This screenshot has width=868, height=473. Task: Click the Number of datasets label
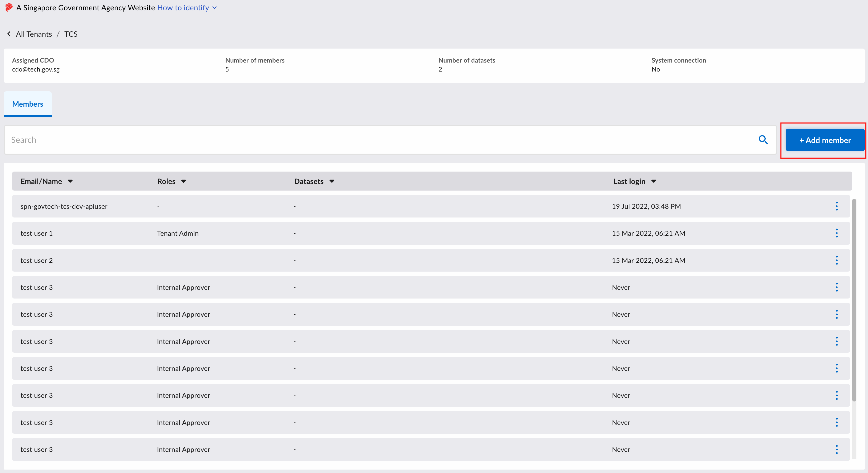pyautogui.click(x=467, y=60)
